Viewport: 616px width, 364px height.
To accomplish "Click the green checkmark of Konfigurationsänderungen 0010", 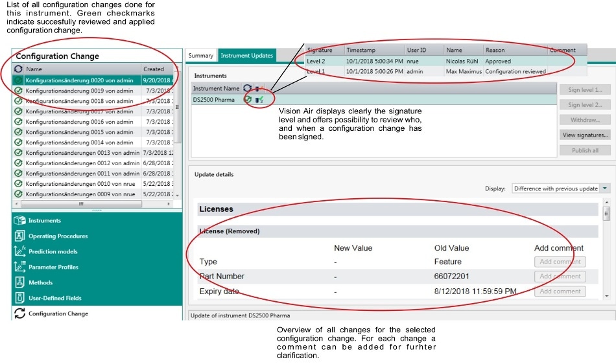I will pyautogui.click(x=18, y=183).
